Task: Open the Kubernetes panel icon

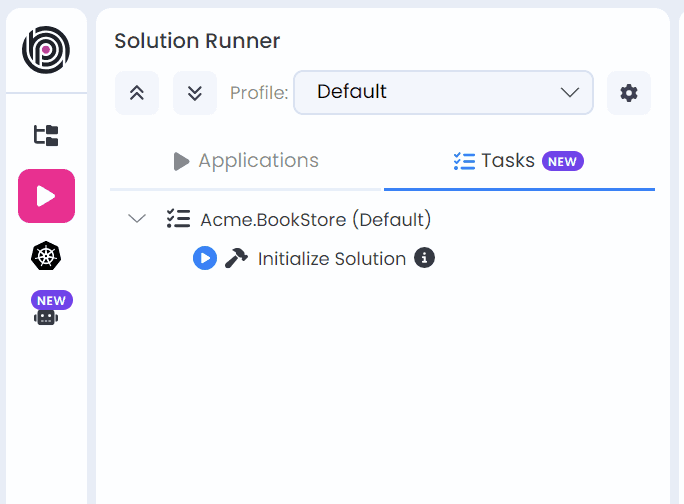Action: tap(46, 256)
